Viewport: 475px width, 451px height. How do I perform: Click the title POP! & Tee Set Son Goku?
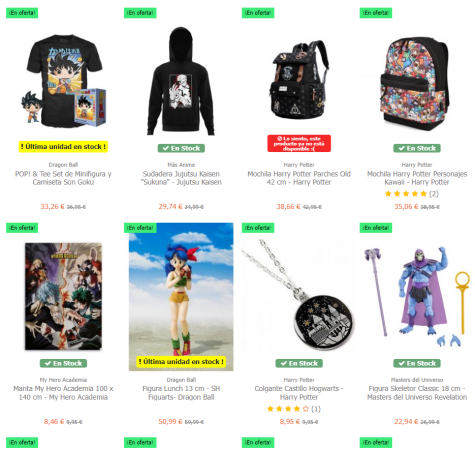[63, 178]
